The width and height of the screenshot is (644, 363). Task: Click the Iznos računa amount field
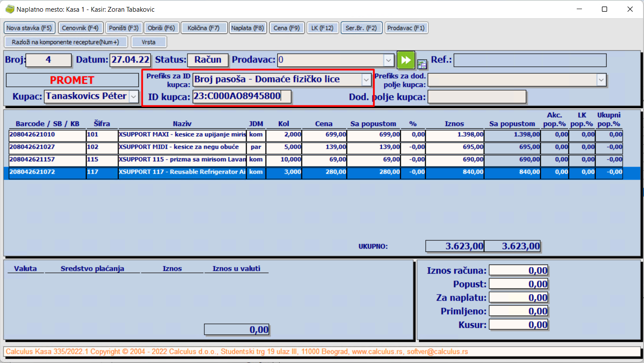pyautogui.click(x=519, y=271)
